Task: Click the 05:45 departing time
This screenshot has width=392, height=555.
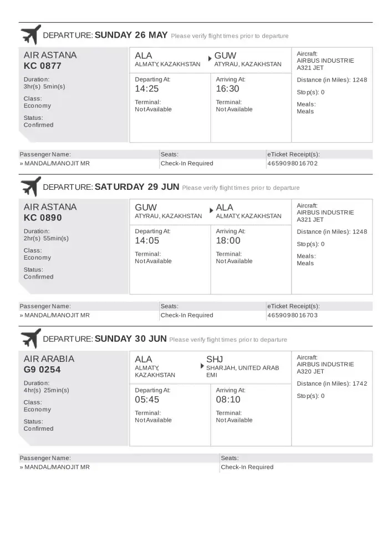Action: 147,400
